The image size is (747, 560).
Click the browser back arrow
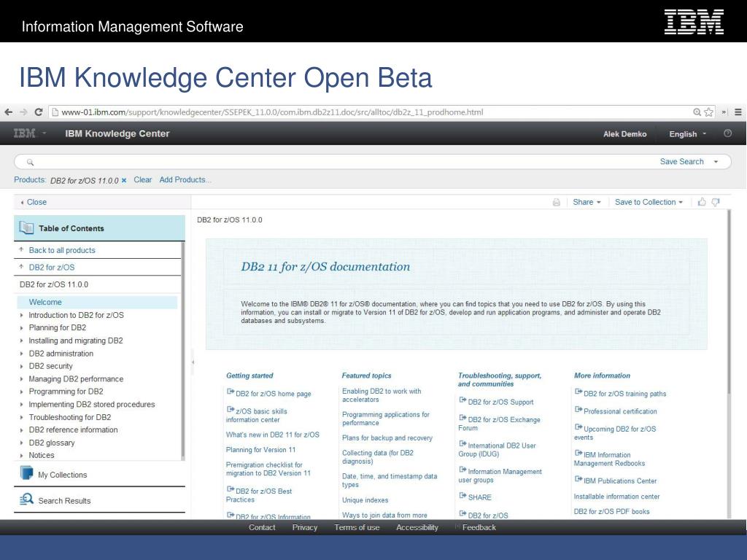(9, 112)
